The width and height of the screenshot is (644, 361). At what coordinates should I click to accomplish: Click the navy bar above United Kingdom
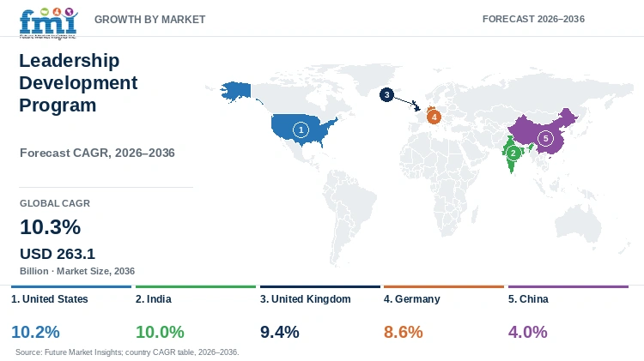(x=320, y=286)
